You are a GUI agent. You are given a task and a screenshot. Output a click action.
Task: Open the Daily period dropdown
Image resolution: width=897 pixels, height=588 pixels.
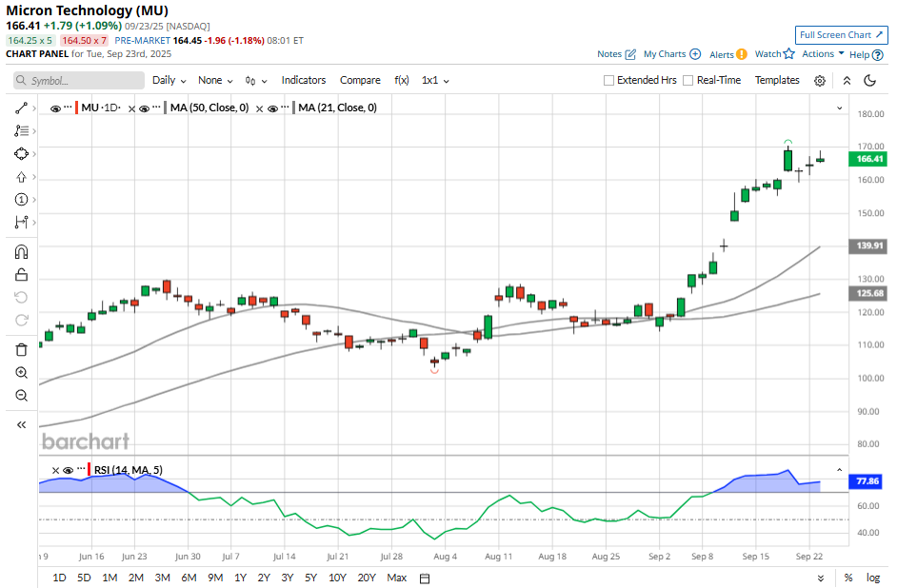pyautogui.click(x=169, y=81)
